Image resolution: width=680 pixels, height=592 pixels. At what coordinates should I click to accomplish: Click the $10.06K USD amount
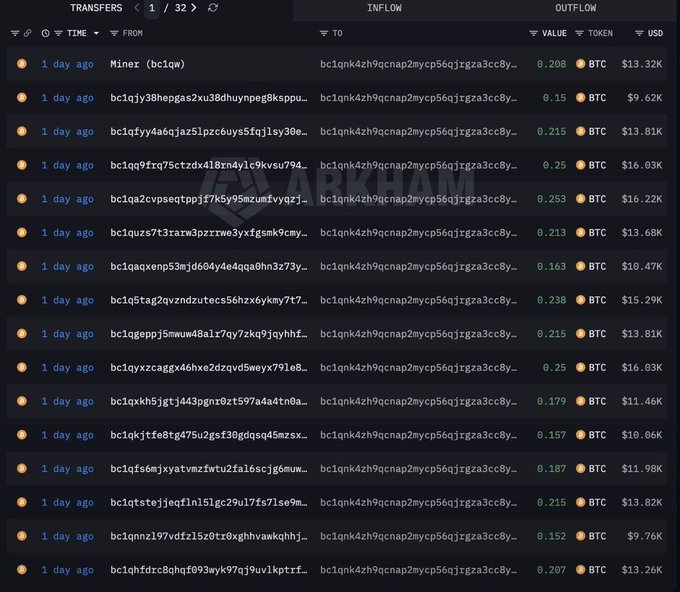642,435
